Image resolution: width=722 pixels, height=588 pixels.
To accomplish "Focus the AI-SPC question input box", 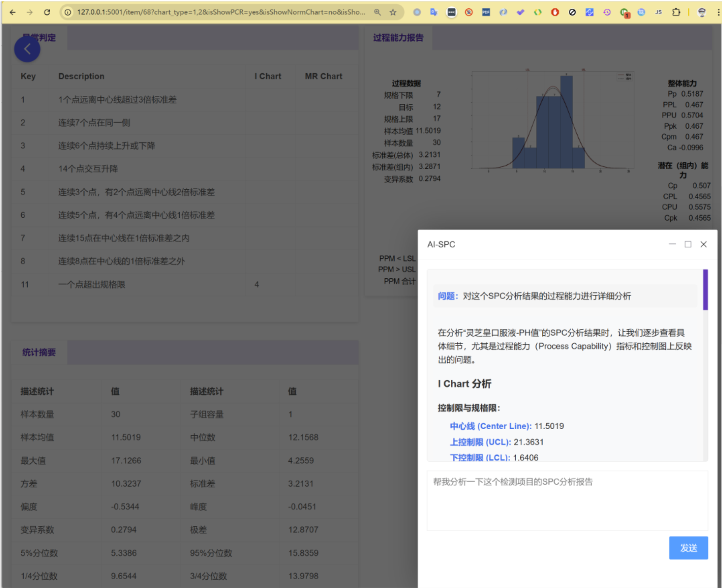I will [x=567, y=500].
